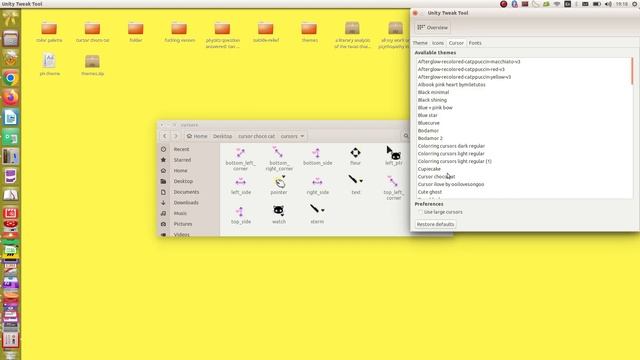This screenshot has width=640, height=360.
Task: Open the battery indicator in top panel
Action: point(596,4)
